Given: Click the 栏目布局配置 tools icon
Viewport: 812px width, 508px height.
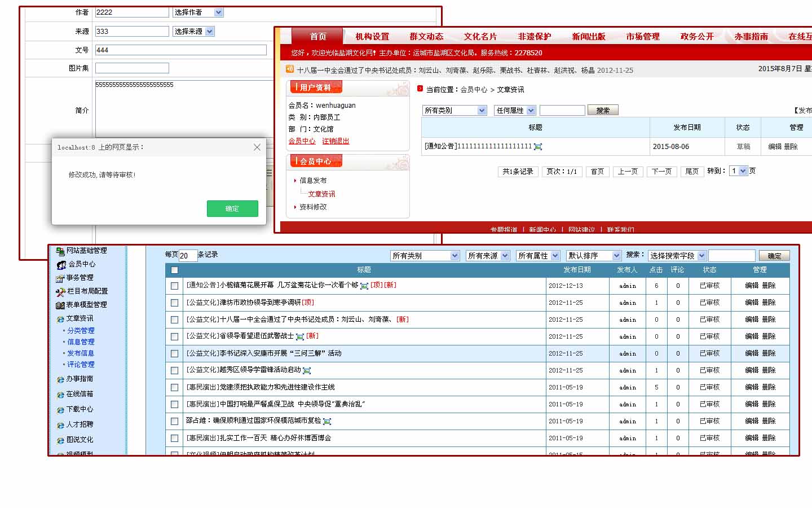Looking at the screenshot, I should 61,292.
